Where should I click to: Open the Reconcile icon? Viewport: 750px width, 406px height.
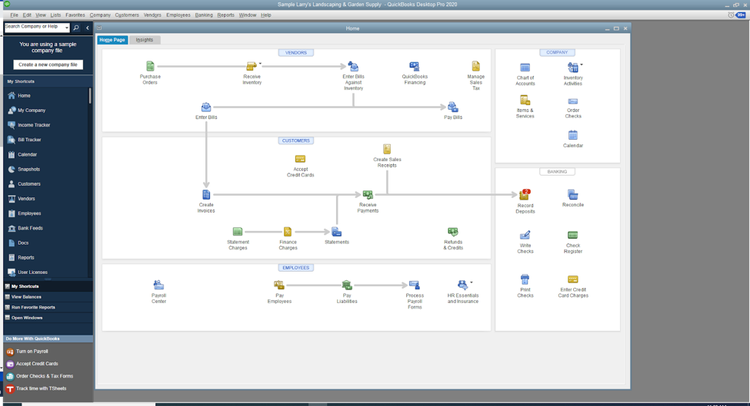tap(573, 195)
